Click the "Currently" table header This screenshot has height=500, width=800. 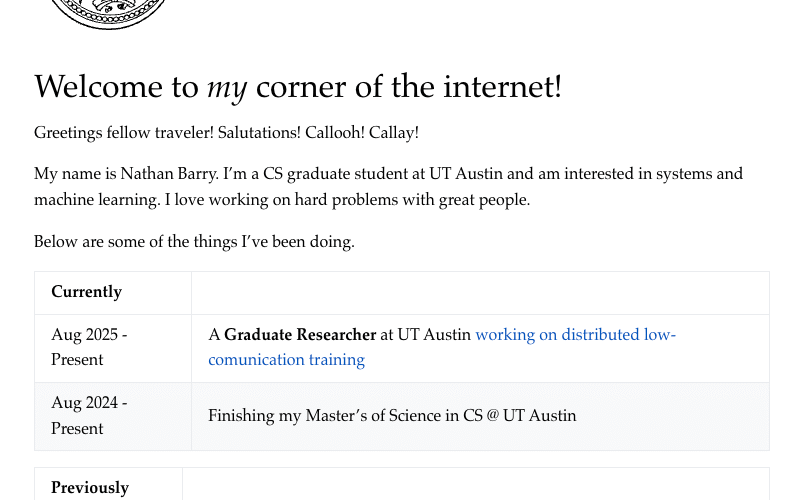(87, 292)
